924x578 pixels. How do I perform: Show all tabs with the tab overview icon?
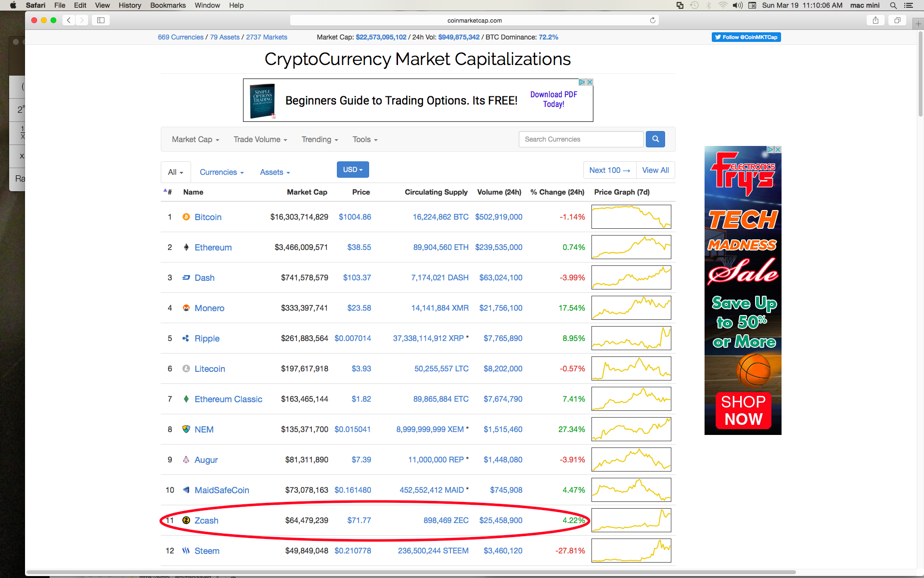(897, 20)
